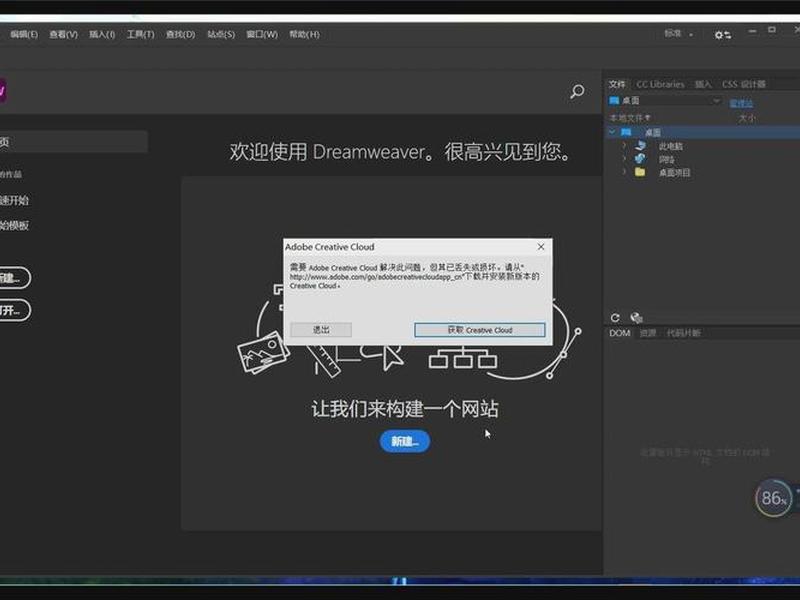Click the 新建 pill button in left sidebar
The width and height of the screenshot is (800, 600).
coord(14,278)
